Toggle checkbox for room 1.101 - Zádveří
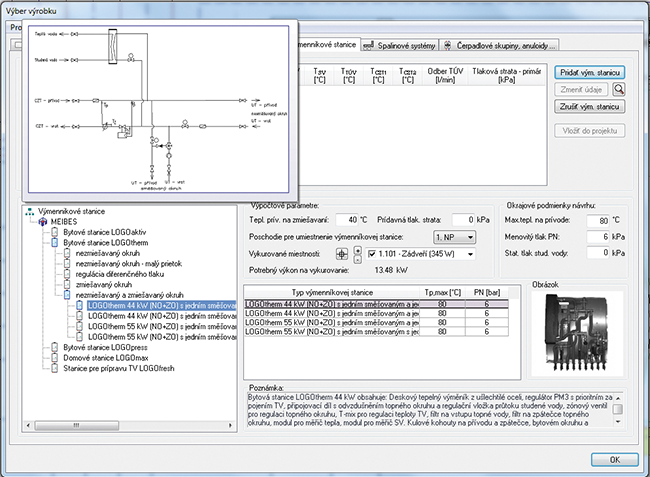 coord(371,254)
